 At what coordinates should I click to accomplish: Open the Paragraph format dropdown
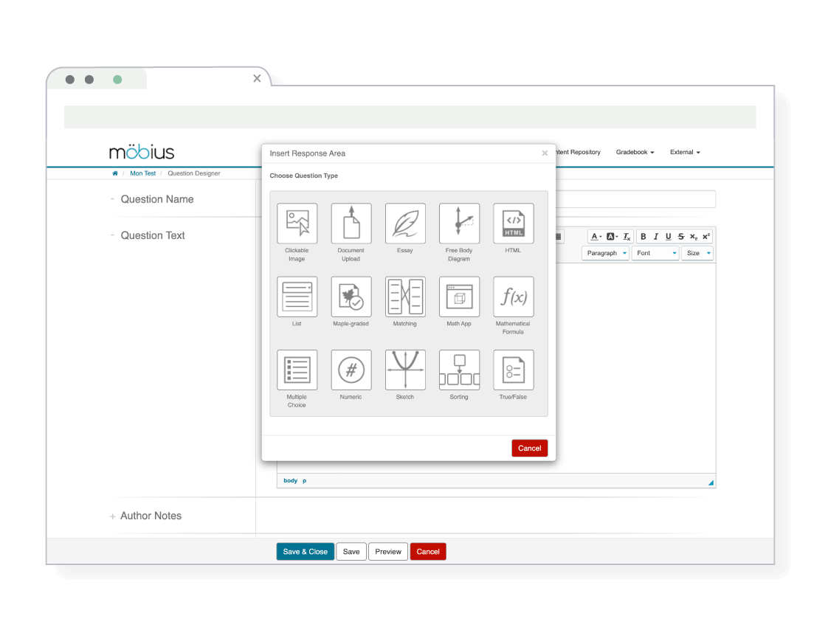click(606, 253)
